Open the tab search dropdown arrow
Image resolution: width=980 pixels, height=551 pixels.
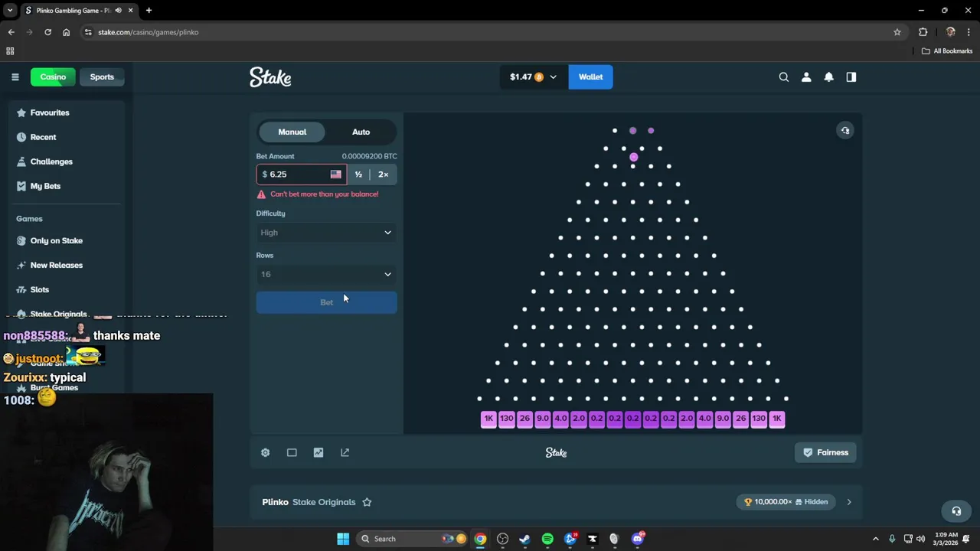pos(10,11)
